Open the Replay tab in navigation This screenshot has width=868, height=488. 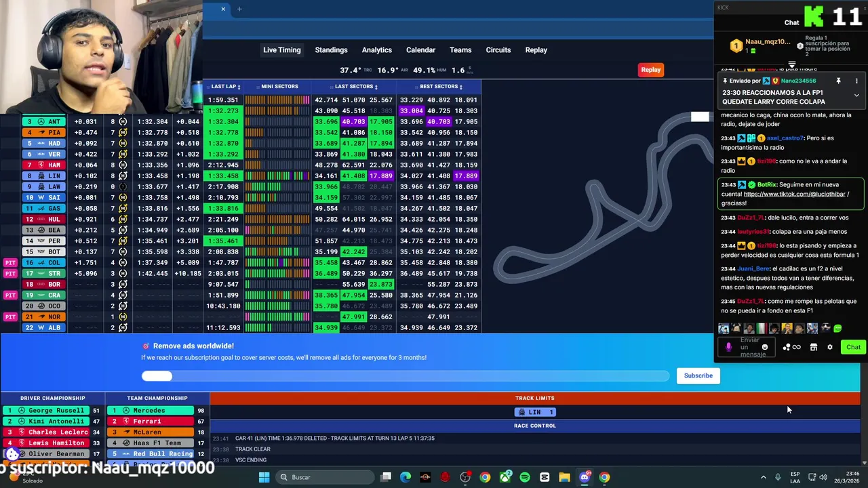[x=536, y=49]
